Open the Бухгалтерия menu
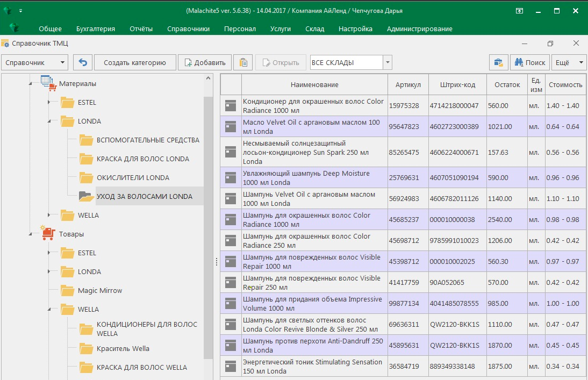The image size is (588, 380). click(95, 28)
